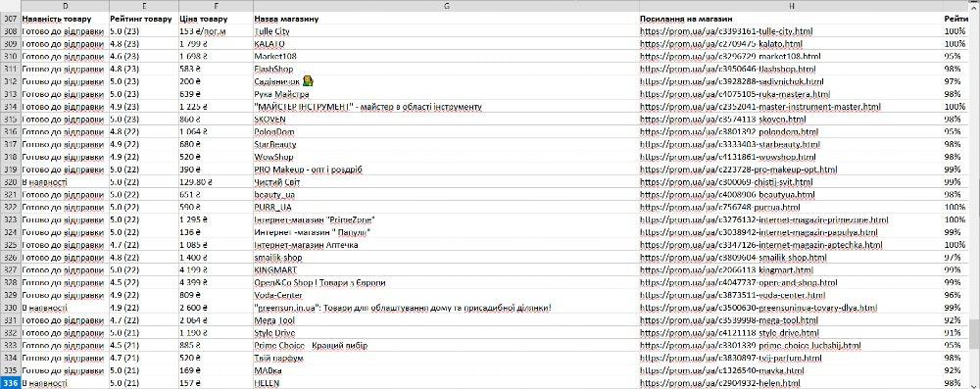Select the Посилання на магазин header cell

click(x=791, y=19)
